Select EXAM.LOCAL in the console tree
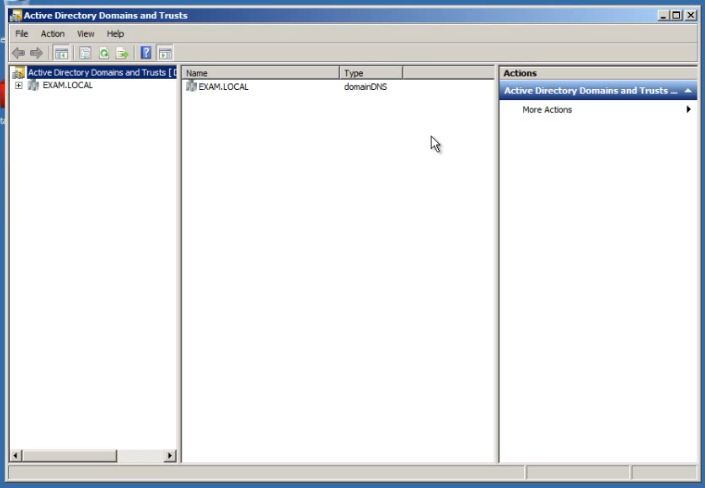Viewport: 705px width, 488px height. pyautogui.click(x=67, y=85)
